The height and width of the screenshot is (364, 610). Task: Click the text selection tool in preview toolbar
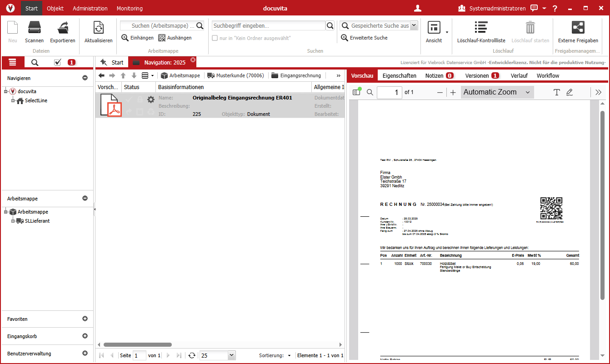pyautogui.click(x=556, y=92)
